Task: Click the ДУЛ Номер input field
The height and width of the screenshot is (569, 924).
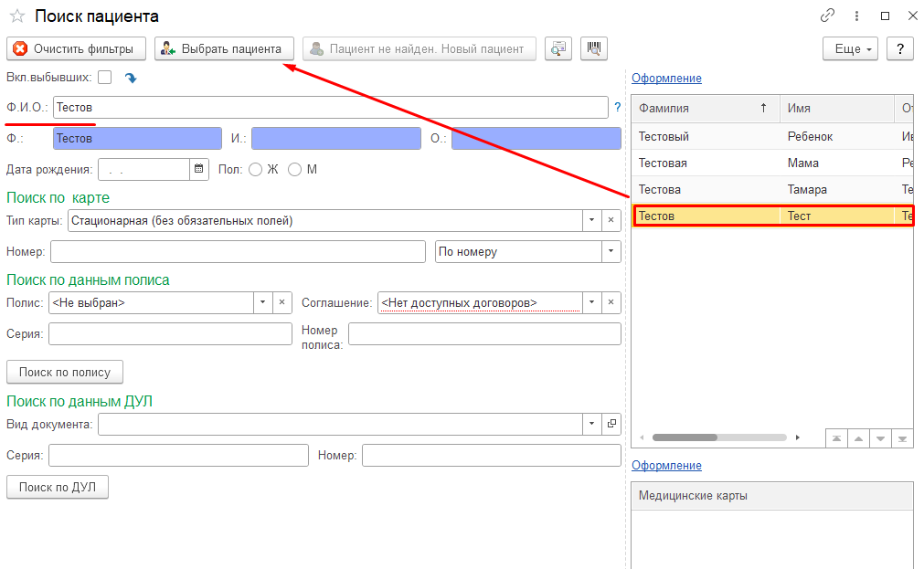Action: [492, 456]
